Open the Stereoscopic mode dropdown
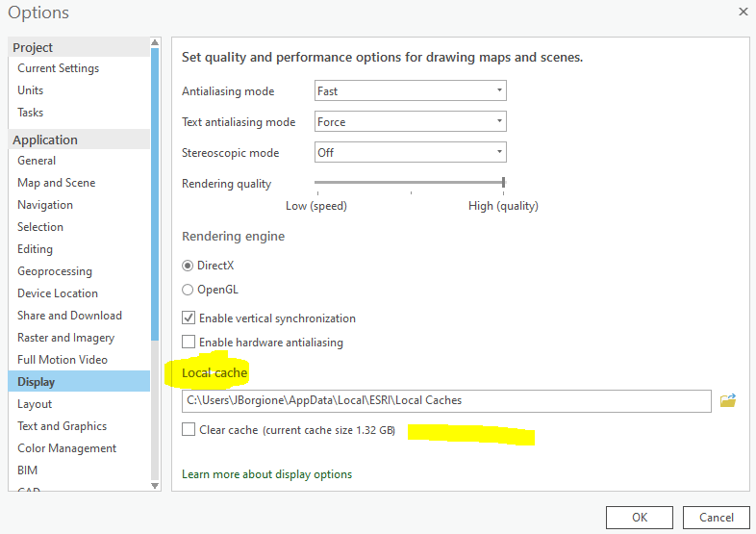 (411, 153)
